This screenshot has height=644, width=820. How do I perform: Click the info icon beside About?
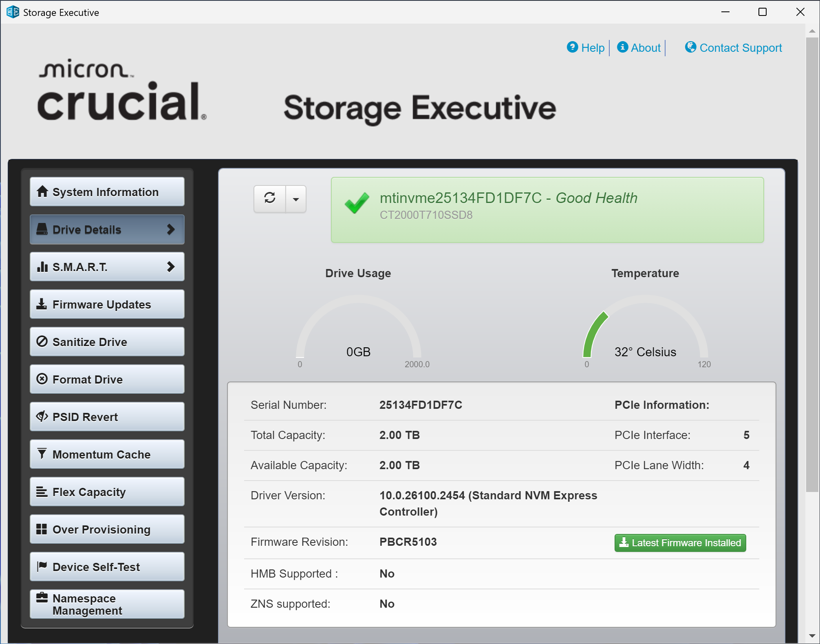pyautogui.click(x=622, y=47)
